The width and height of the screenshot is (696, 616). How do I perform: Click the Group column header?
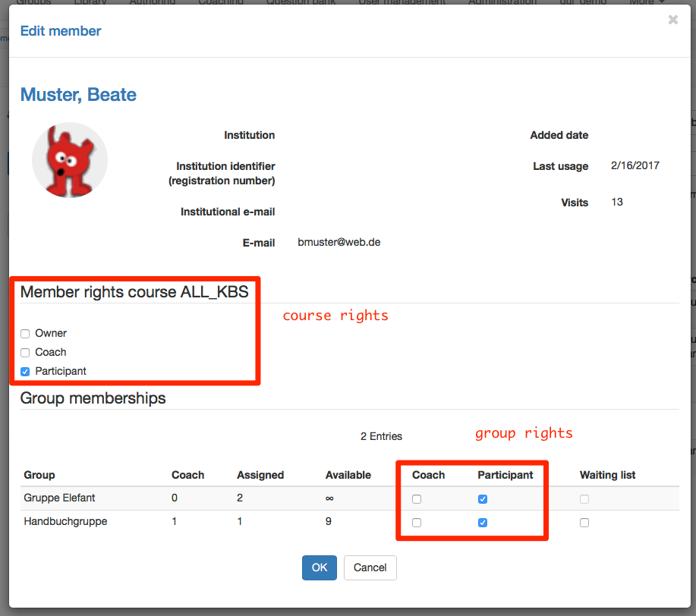point(39,475)
